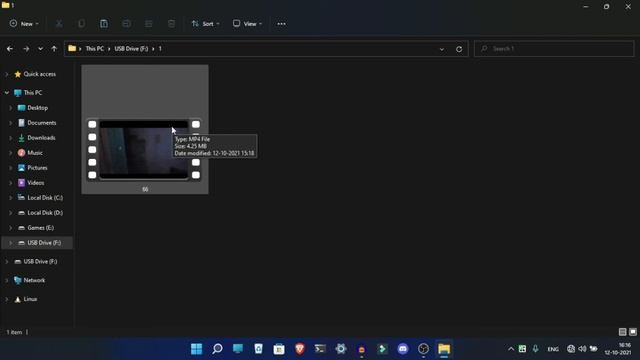Open Windows Terminal from taskbar
The image size is (640, 360).
click(320, 349)
